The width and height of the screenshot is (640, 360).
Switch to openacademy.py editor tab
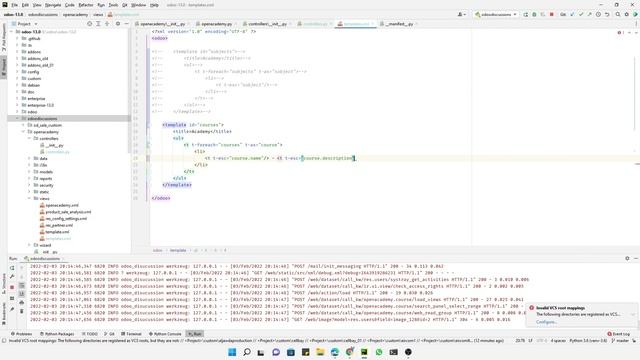tap(216, 24)
